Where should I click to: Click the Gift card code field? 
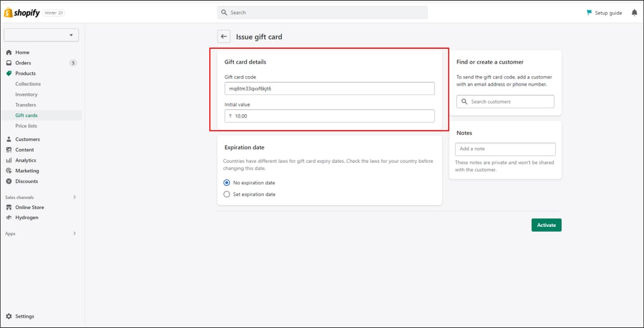330,88
